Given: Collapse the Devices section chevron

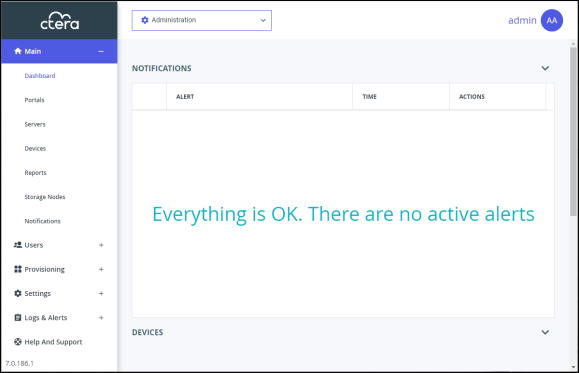Looking at the screenshot, I should 545,332.
